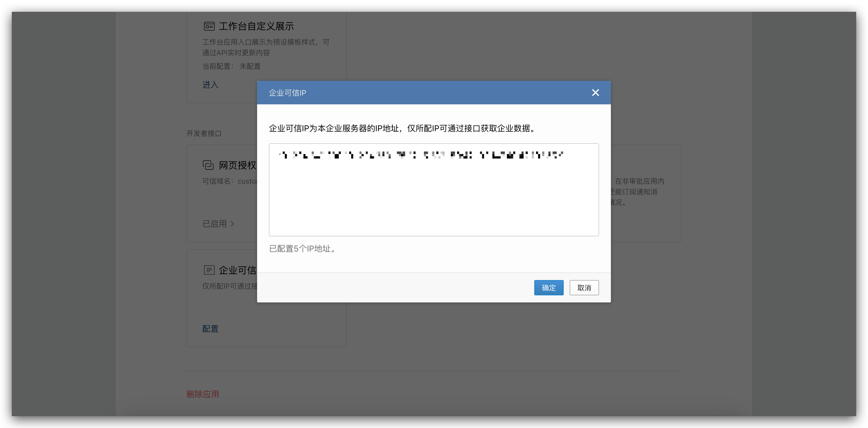Click 删除应用 to delete the application
This screenshot has width=868, height=428.
203,394
